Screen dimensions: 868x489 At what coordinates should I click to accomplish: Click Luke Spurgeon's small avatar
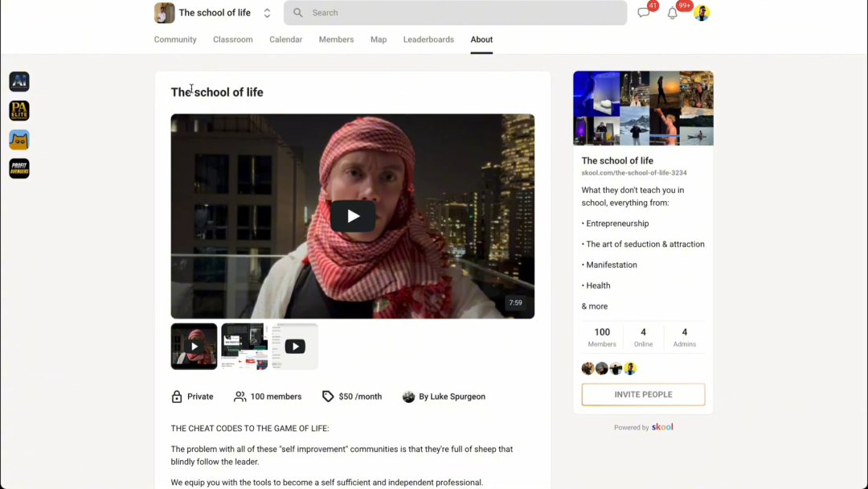[x=408, y=397]
